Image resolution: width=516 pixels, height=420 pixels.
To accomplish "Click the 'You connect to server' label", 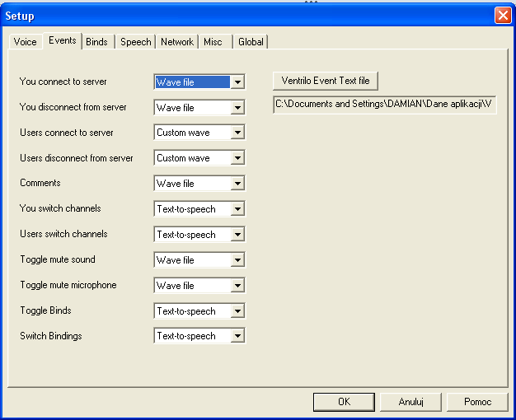I will [x=63, y=82].
